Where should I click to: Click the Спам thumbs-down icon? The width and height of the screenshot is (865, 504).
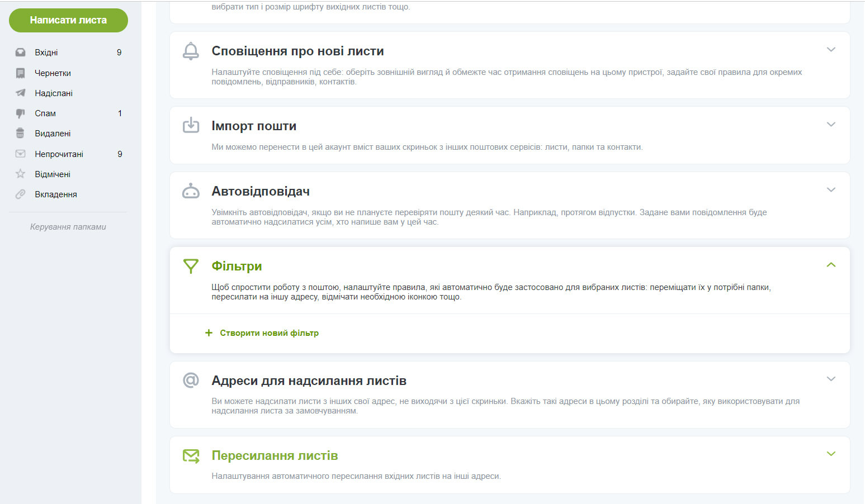pyautogui.click(x=20, y=113)
